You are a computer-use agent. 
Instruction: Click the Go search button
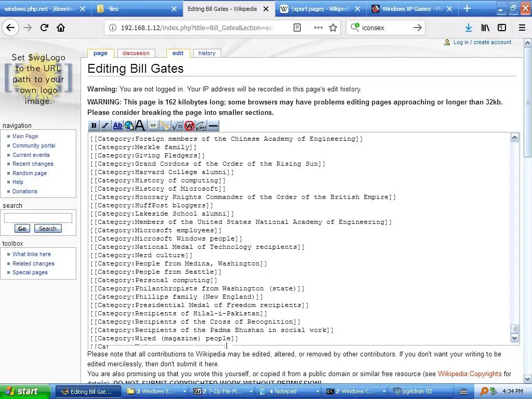(22, 229)
